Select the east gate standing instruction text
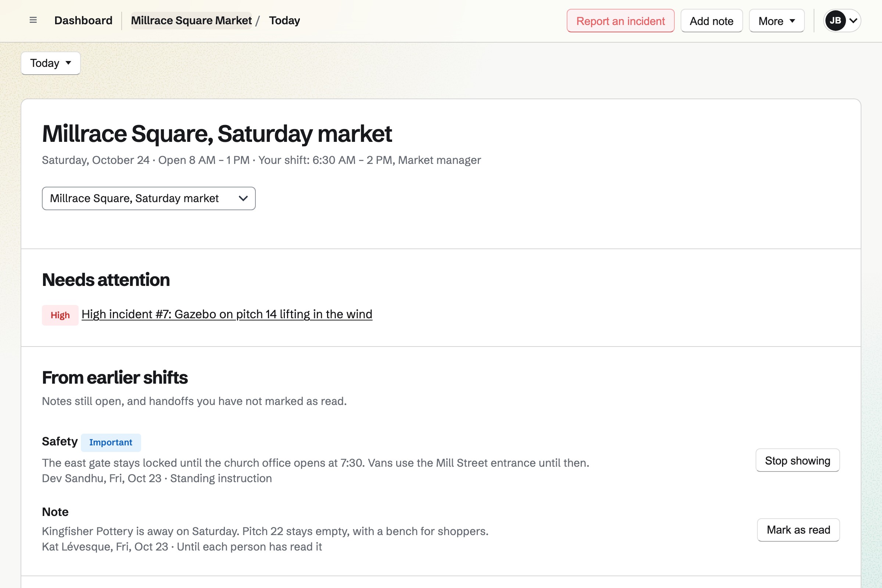 [x=315, y=463]
